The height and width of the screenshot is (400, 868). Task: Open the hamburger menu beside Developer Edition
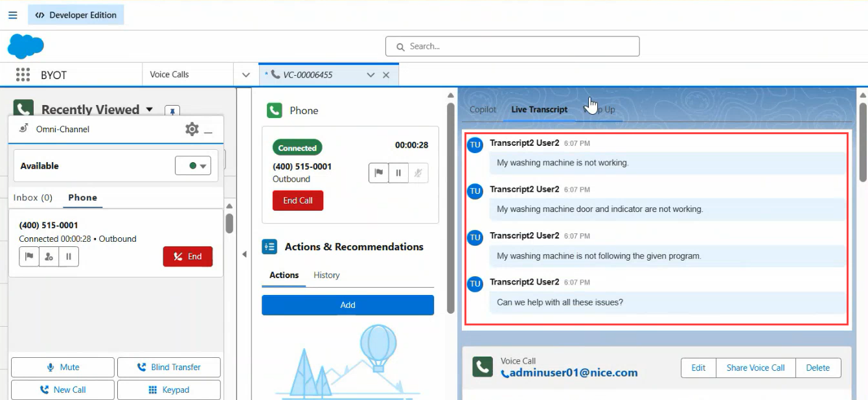(13, 15)
